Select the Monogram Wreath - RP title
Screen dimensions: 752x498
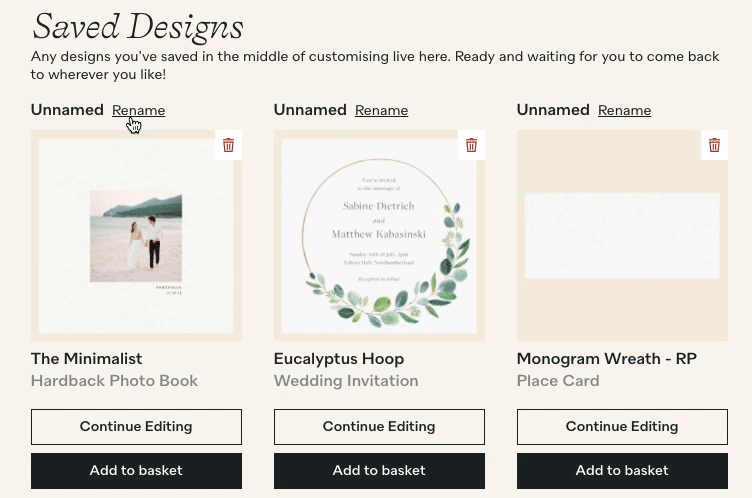pos(607,359)
